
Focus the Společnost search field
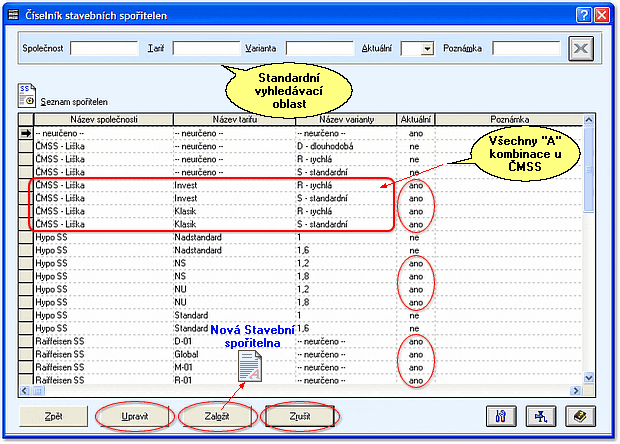(x=104, y=48)
